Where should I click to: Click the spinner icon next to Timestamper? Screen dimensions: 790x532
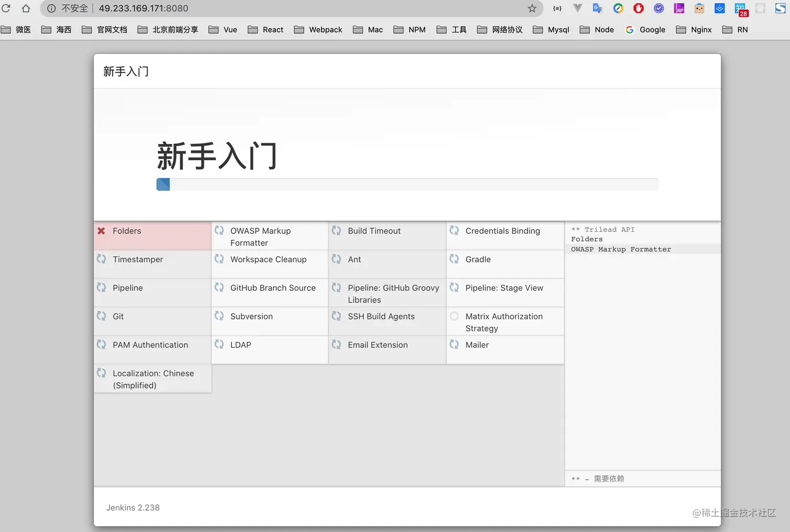[x=101, y=259]
